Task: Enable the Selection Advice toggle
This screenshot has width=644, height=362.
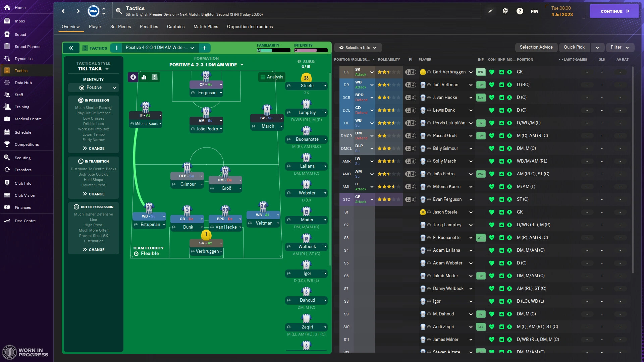Action: tap(536, 47)
